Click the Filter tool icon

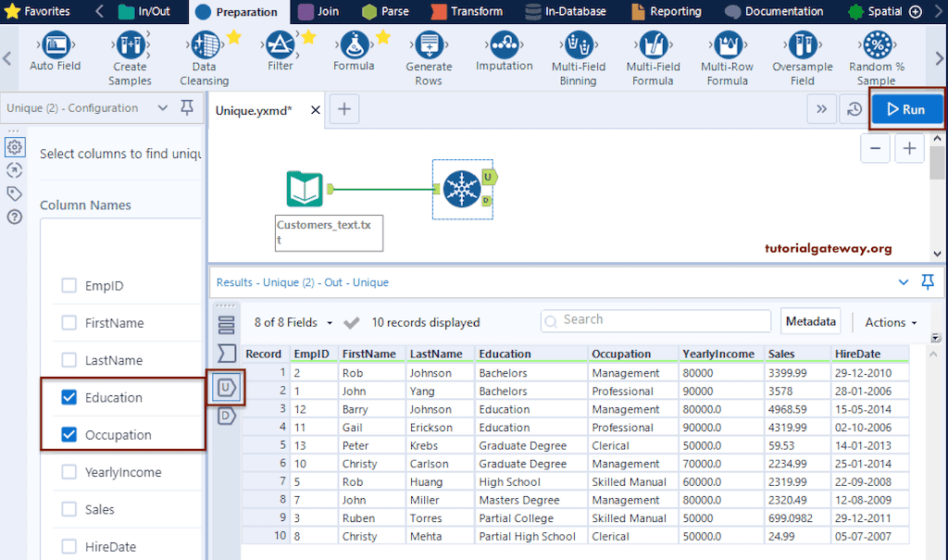pos(280,45)
